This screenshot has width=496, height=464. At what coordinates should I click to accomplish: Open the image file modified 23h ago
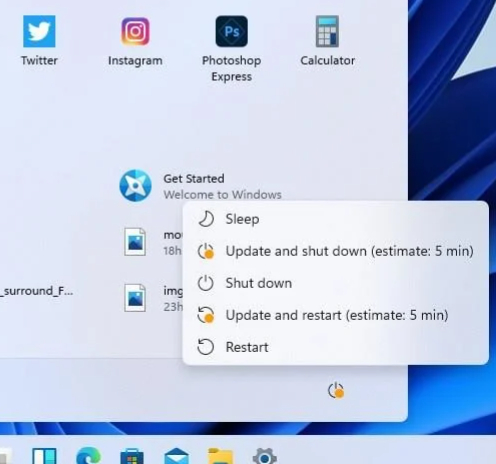click(x=153, y=298)
